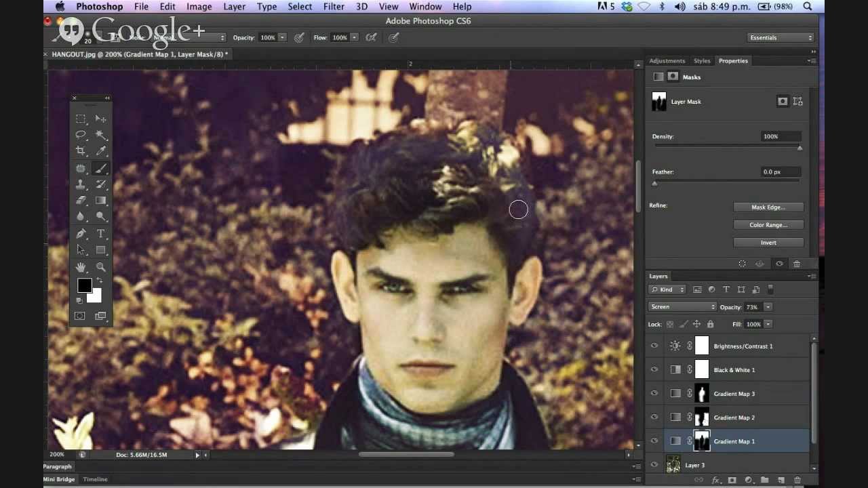The height and width of the screenshot is (488, 868).
Task: Open the Fill percentage arrow
Action: pyautogui.click(x=768, y=325)
